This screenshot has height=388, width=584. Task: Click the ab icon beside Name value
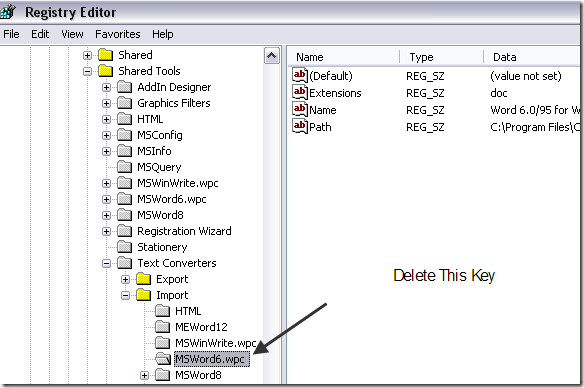(300, 109)
